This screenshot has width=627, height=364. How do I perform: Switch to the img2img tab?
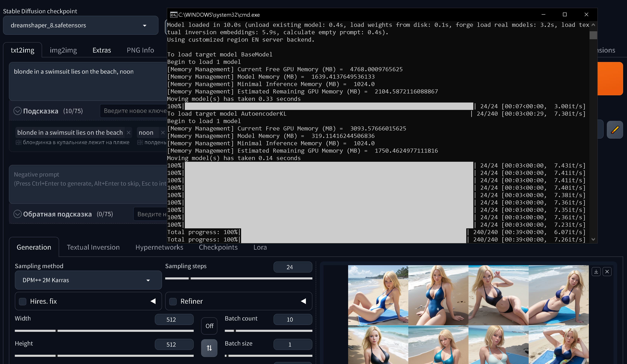pos(63,50)
